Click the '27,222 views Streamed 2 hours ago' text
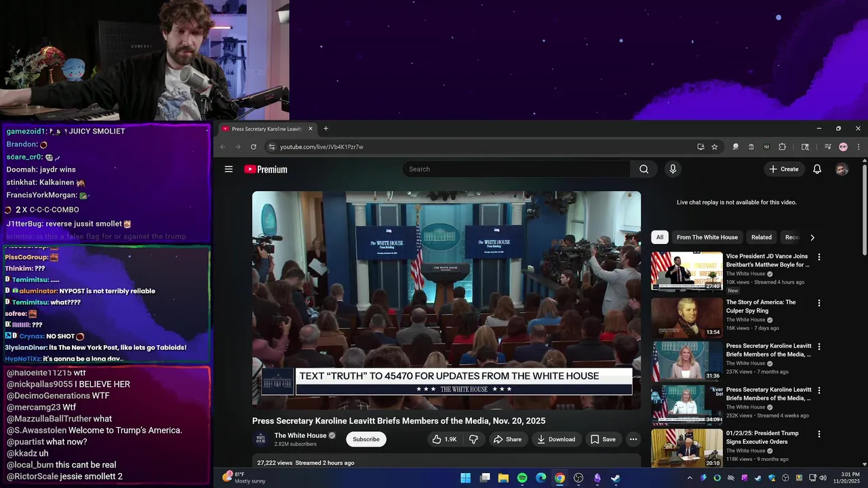 [x=306, y=463]
